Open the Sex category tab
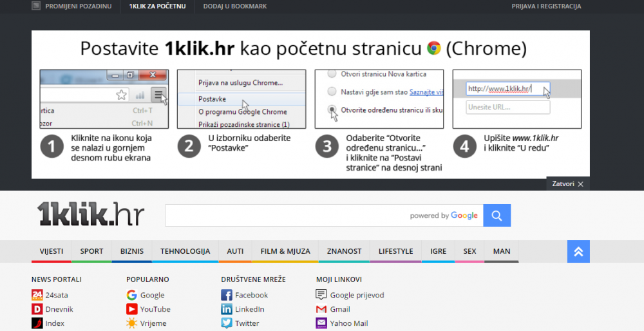644x331 pixels. pyautogui.click(x=469, y=251)
